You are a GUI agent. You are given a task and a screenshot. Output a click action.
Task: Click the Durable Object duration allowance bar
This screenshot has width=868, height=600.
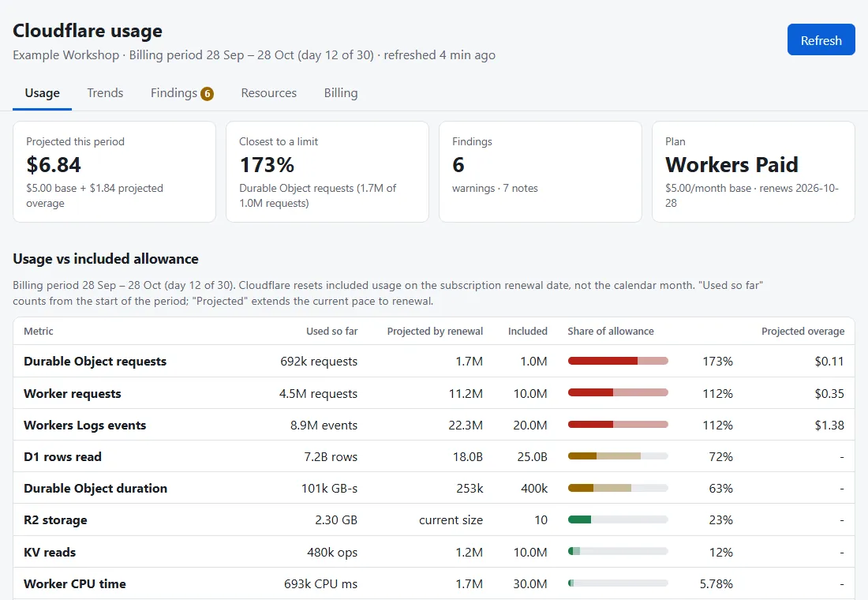(618, 488)
